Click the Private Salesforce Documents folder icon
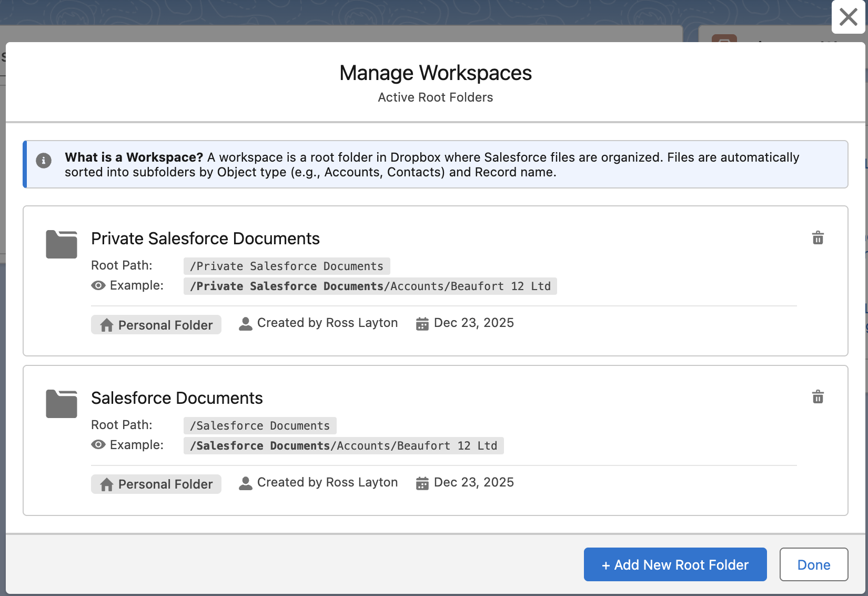This screenshot has width=868, height=596. point(62,244)
